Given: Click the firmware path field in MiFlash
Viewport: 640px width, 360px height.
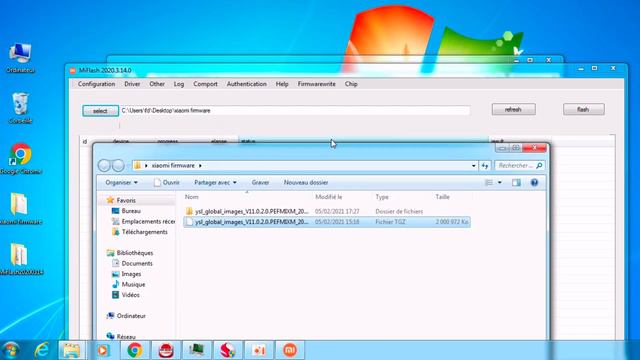Looking at the screenshot, I should coord(295,111).
